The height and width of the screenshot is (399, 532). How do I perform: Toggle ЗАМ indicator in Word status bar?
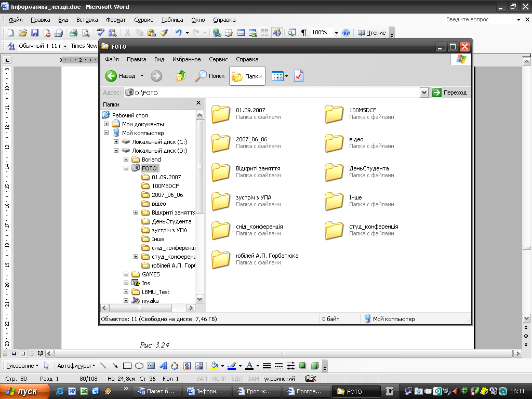pos(254,379)
